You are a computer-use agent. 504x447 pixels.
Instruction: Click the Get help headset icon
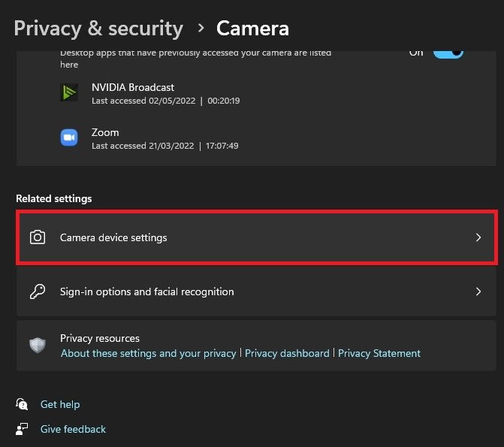tap(23, 404)
